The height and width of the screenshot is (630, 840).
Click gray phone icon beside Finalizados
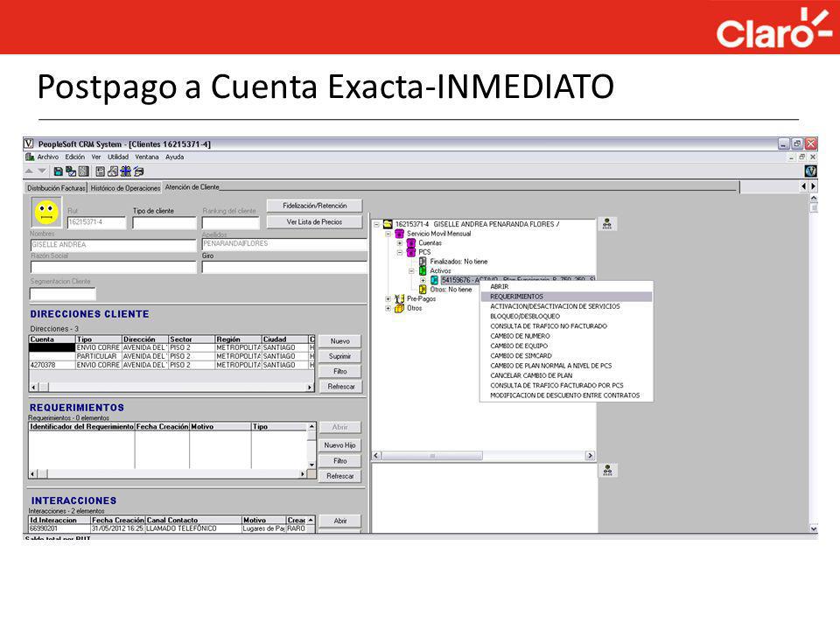click(x=423, y=262)
